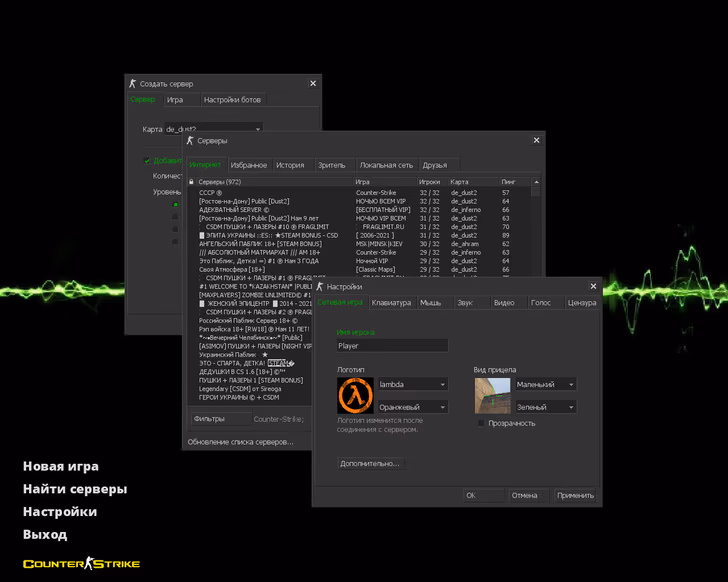Open the Избранное tab in server browser
Image resolution: width=728 pixels, height=582 pixels.
pos(249,165)
